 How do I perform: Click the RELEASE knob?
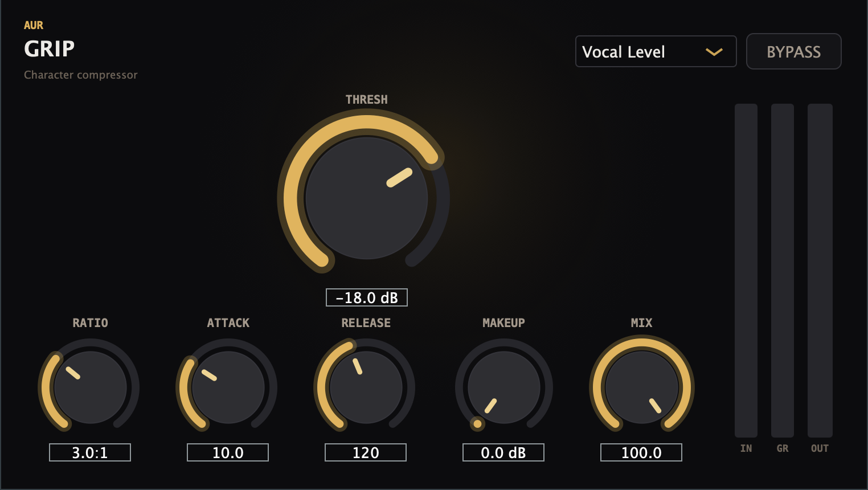click(366, 387)
